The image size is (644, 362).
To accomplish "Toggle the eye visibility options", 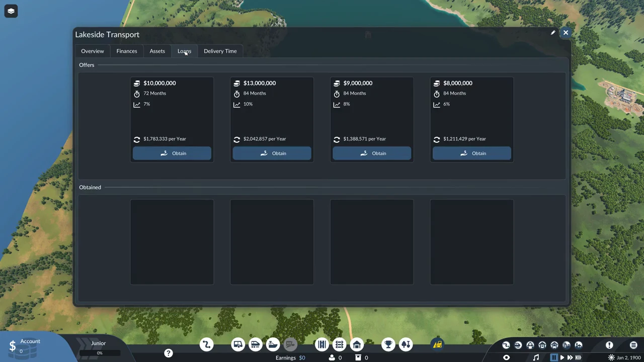I will 507,357.
